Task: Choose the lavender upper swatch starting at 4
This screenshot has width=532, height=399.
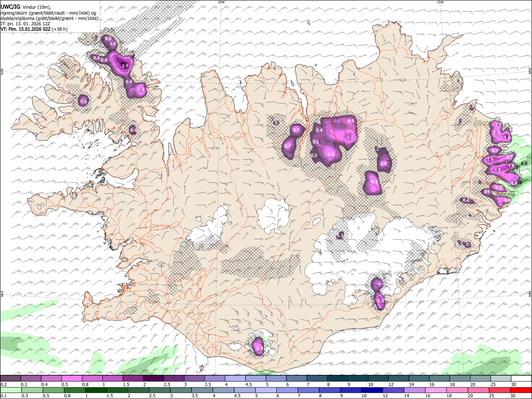Action: coord(235,378)
